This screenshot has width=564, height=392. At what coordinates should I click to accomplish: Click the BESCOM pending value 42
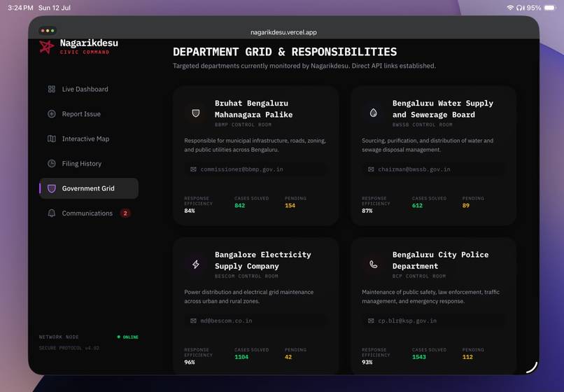tap(288, 357)
